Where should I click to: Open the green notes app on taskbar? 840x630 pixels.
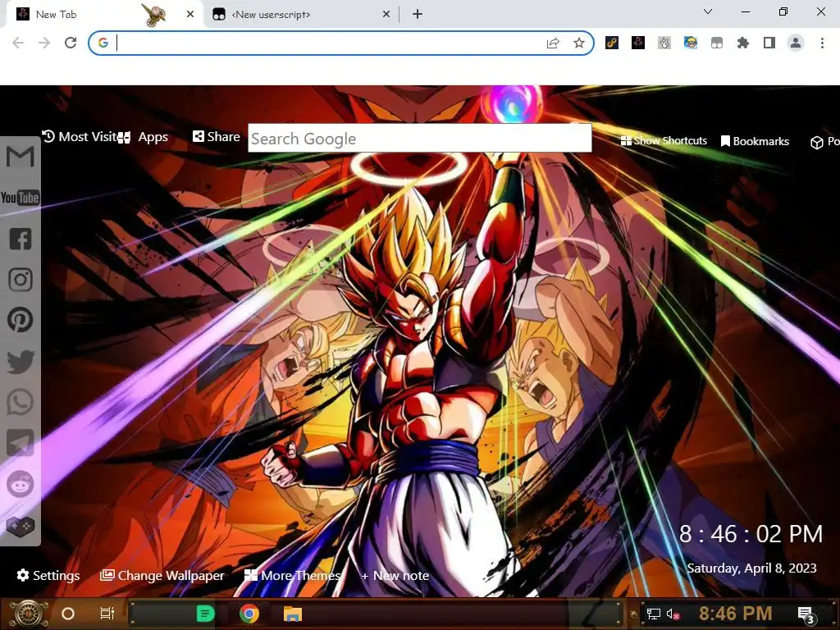click(205, 614)
